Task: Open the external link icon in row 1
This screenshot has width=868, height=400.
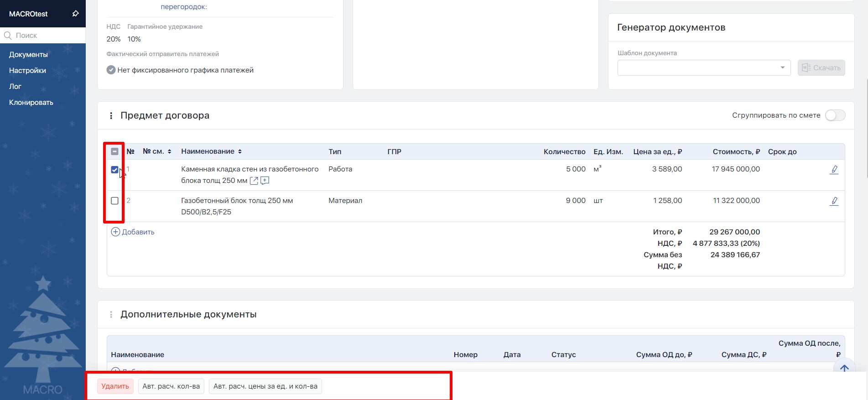Action: click(x=254, y=181)
